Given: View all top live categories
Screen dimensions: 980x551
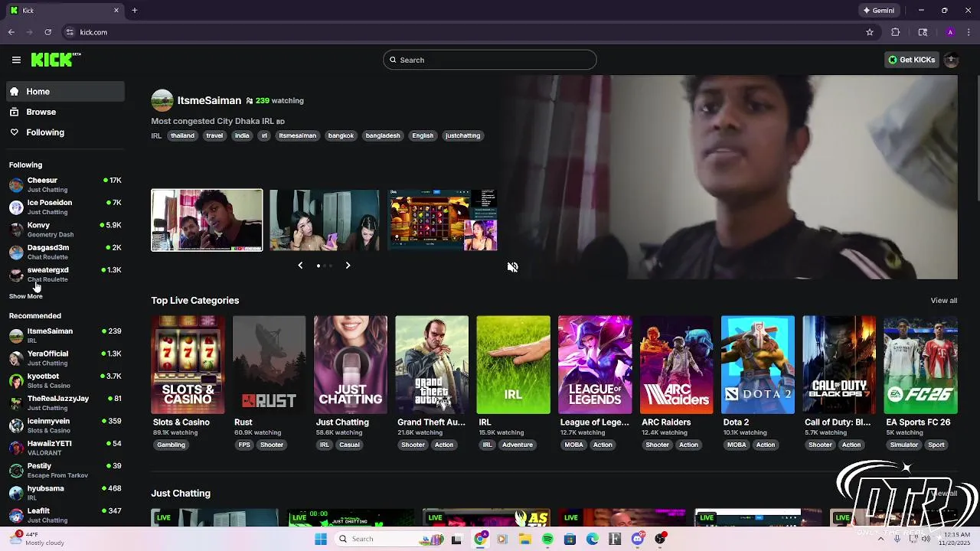Looking at the screenshot, I should pos(943,301).
